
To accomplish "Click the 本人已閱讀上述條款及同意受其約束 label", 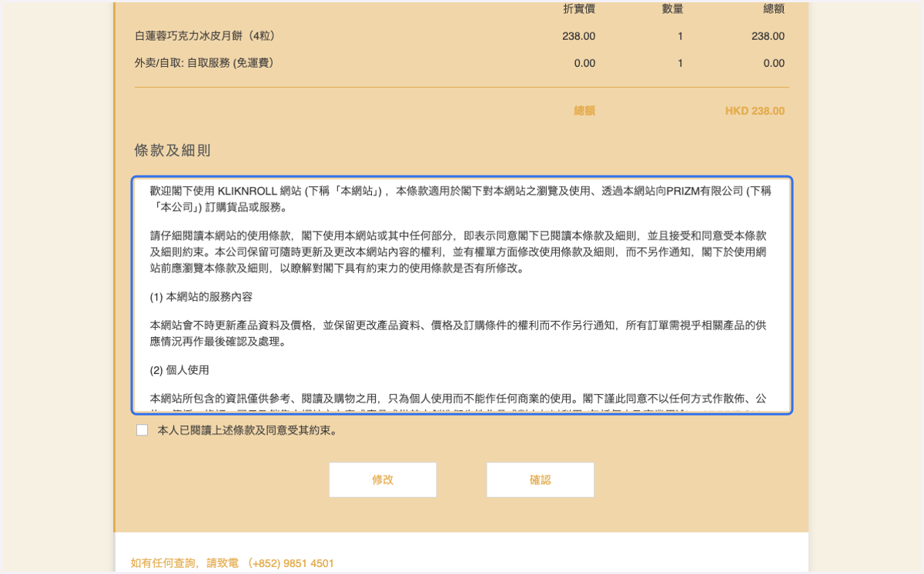I will 247,430.
